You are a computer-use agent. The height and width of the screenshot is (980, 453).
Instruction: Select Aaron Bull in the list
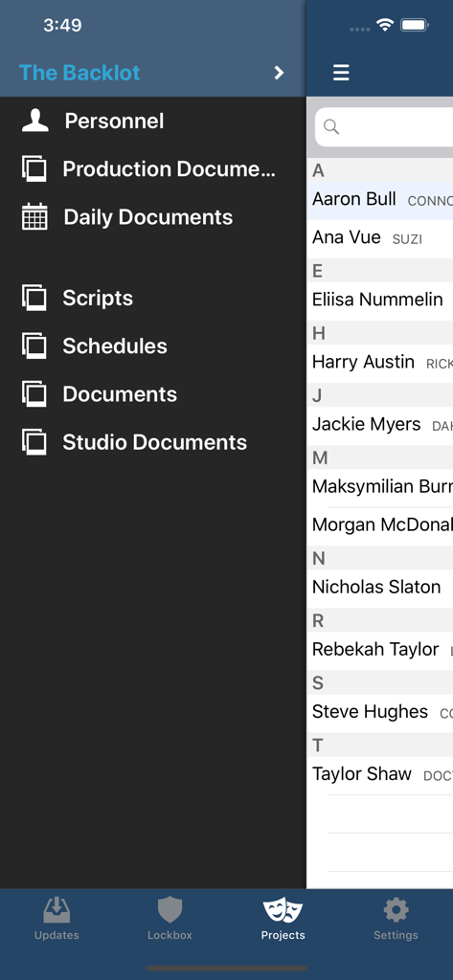380,200
